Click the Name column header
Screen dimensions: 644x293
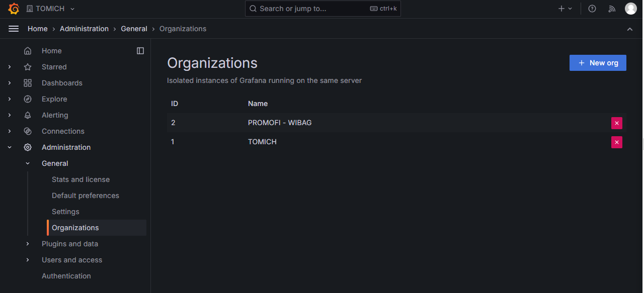click(x=258, y=104)
